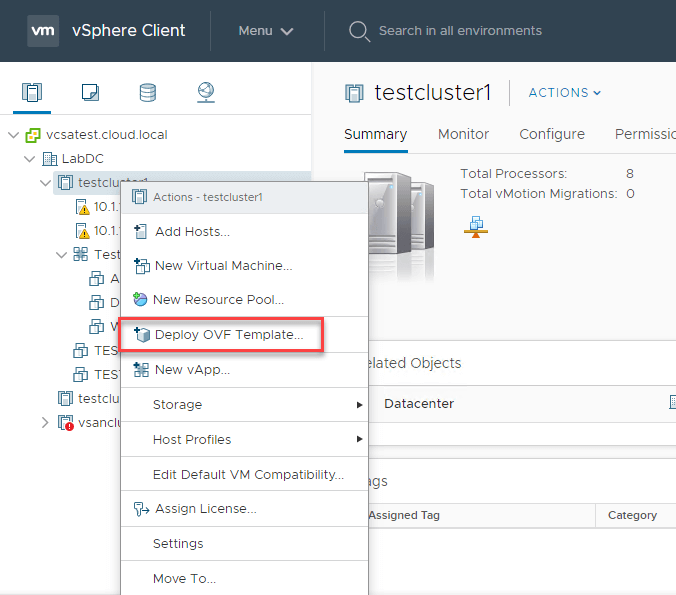Choose Assign License... menu item
This screenshot has height=595, width=676.
[x=244, y=509]
